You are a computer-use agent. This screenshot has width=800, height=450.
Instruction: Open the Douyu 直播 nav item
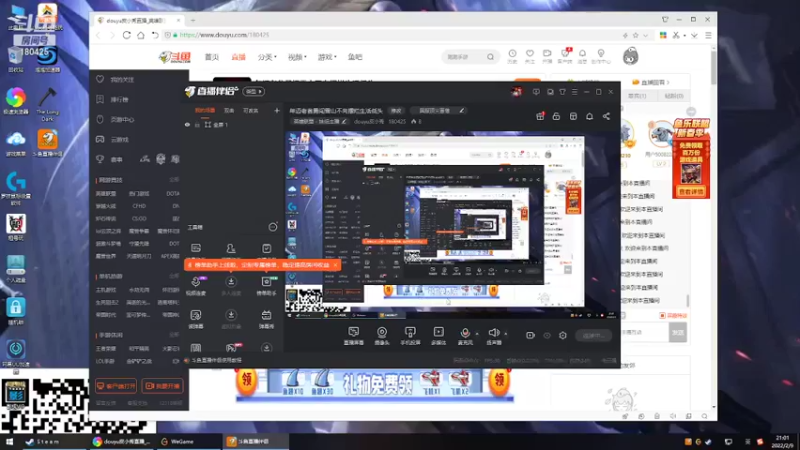click(x=238, y=57)
